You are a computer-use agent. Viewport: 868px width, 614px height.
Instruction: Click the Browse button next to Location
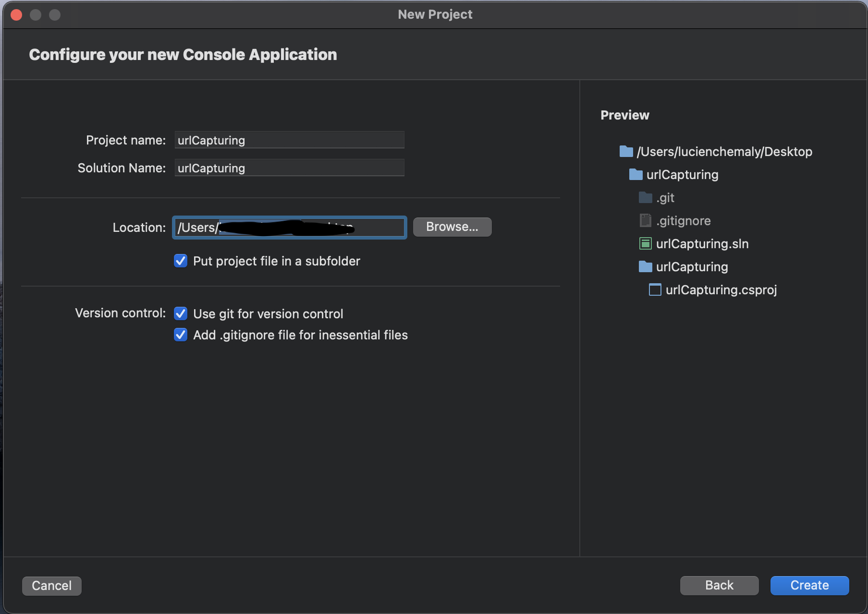(x=452, y=227)
